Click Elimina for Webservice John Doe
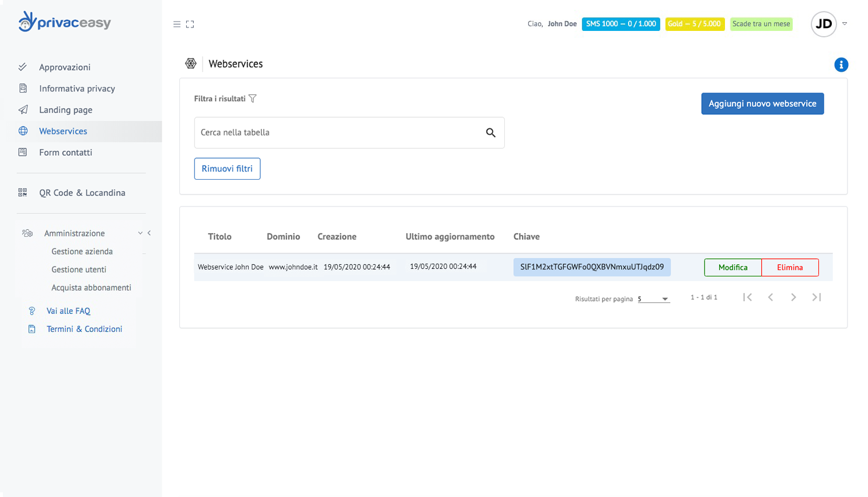Viewport: 868px width, 497px height. coord(789,268)
